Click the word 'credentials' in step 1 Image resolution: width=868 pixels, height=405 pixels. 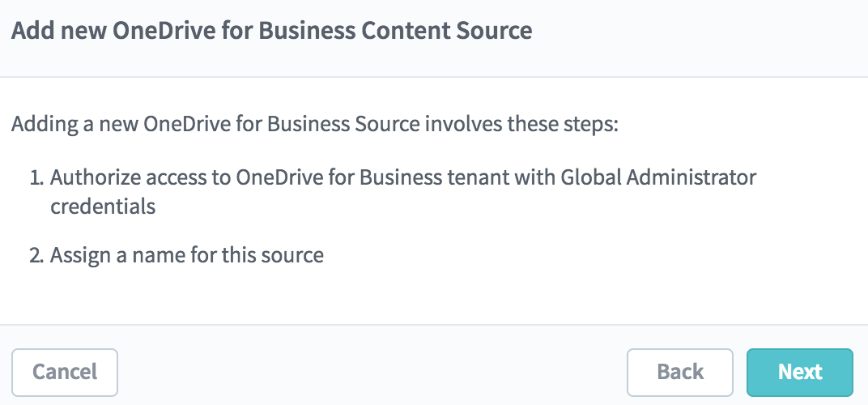click(102, 206)
